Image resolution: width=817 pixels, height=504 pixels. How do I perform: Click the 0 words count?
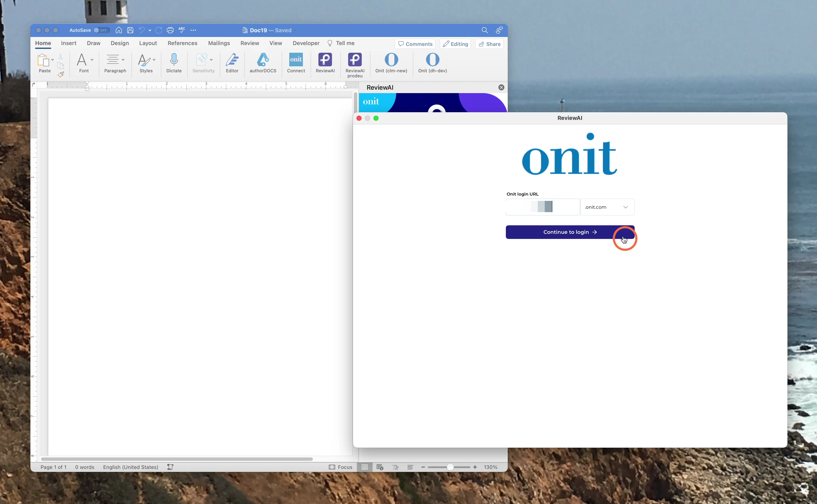pyautogui.click(x=85, y=467)
